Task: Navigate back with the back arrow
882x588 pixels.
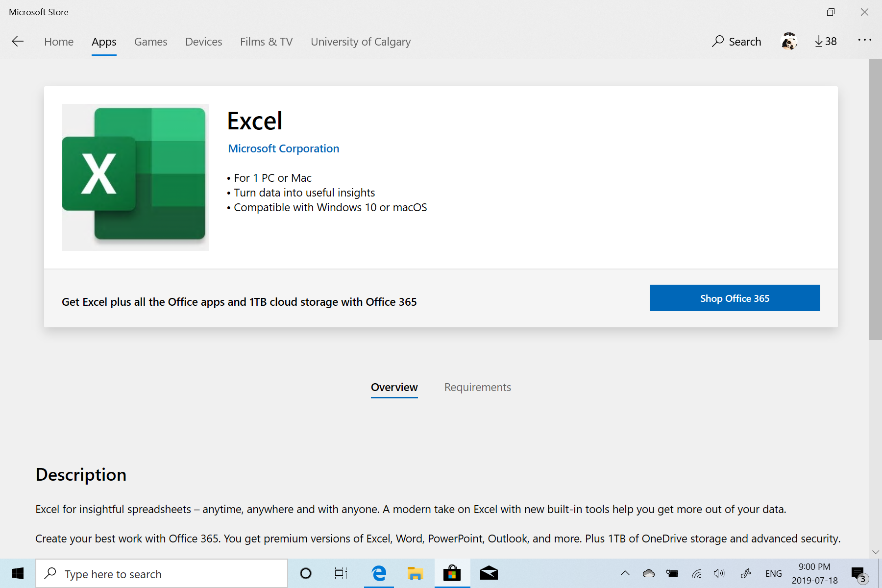Action: coord(18,42)
